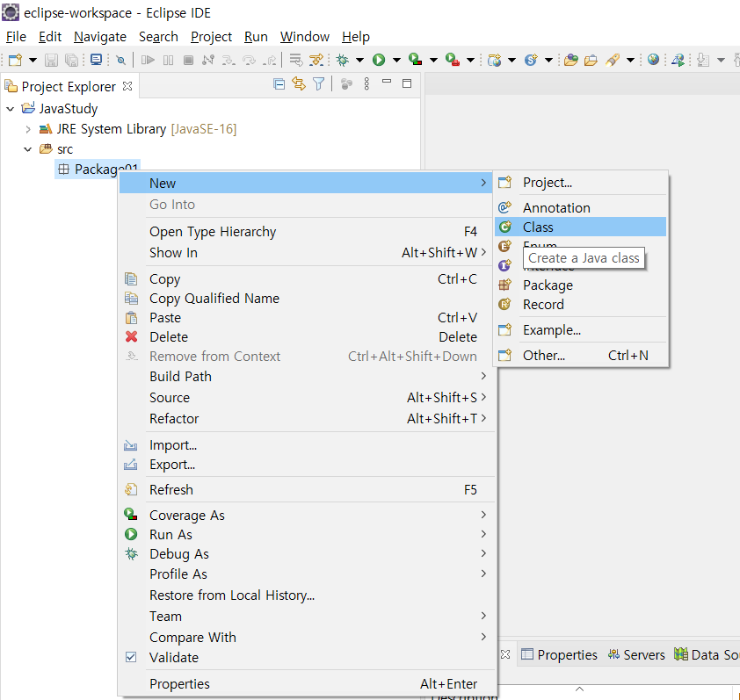Image resolution: width=740 pixels, height=700 pixels.
Task: Choose Annotation from the New submenu
Action: 580,207
